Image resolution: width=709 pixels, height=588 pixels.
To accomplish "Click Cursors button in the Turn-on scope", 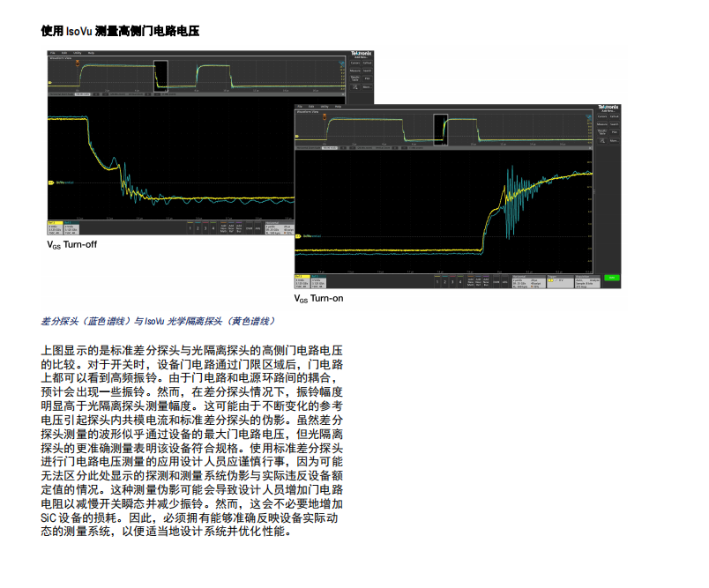I will click(602, 116).
